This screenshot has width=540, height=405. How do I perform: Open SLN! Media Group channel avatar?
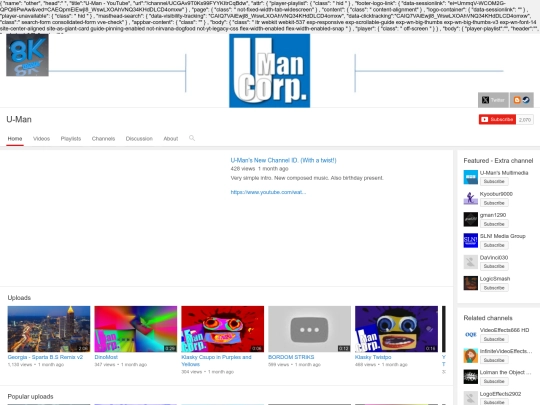point(470,240)
